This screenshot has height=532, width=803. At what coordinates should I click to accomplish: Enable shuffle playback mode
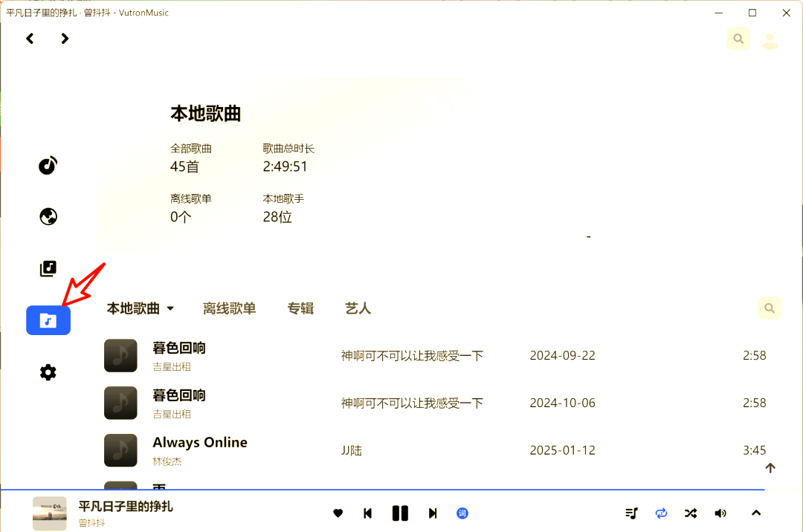[x=690, y=513]
